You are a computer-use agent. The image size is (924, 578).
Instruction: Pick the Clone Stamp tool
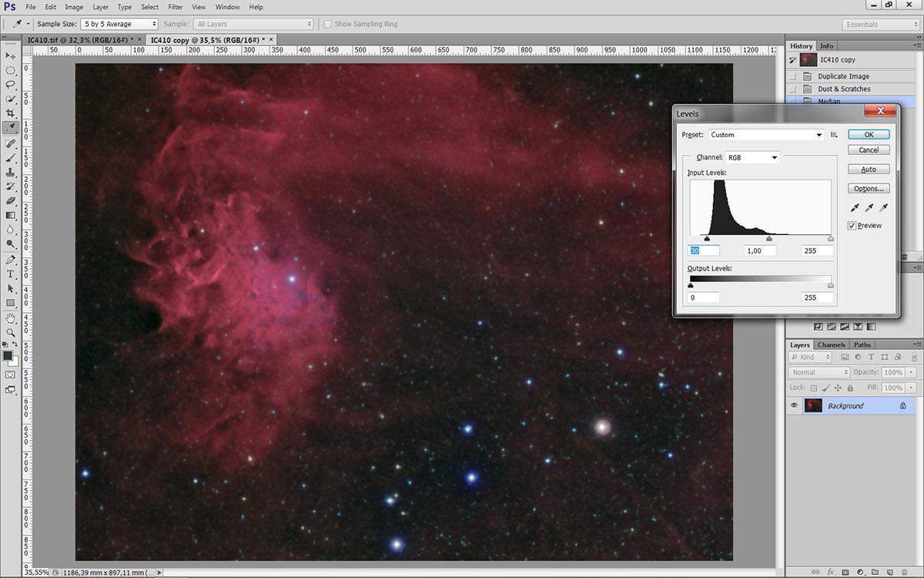[11, 172]
